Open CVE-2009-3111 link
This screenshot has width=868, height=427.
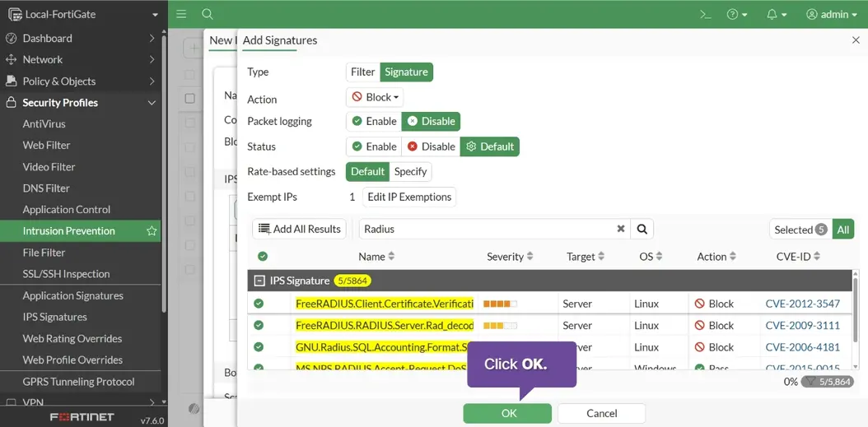point(803,325)
